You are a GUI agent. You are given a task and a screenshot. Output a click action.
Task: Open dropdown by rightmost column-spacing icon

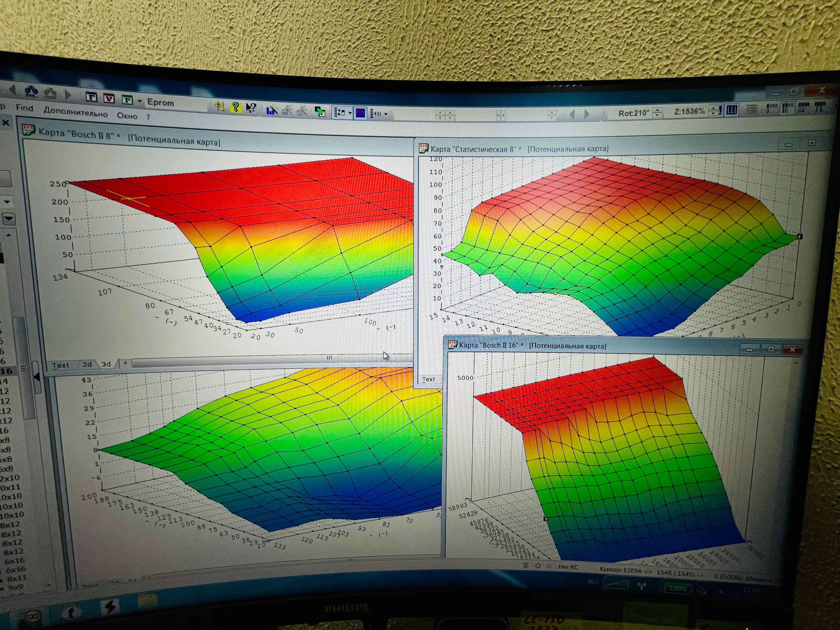386,114
